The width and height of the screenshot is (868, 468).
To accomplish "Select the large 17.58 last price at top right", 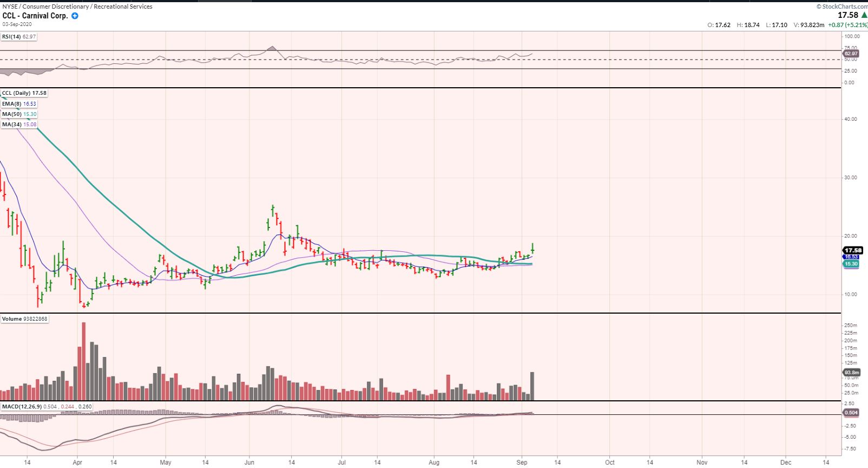I will 848,15.
